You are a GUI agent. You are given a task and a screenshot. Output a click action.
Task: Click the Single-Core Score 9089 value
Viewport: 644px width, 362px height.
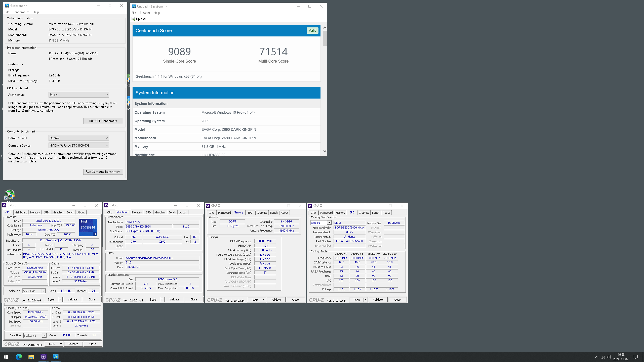click(179, 52)
